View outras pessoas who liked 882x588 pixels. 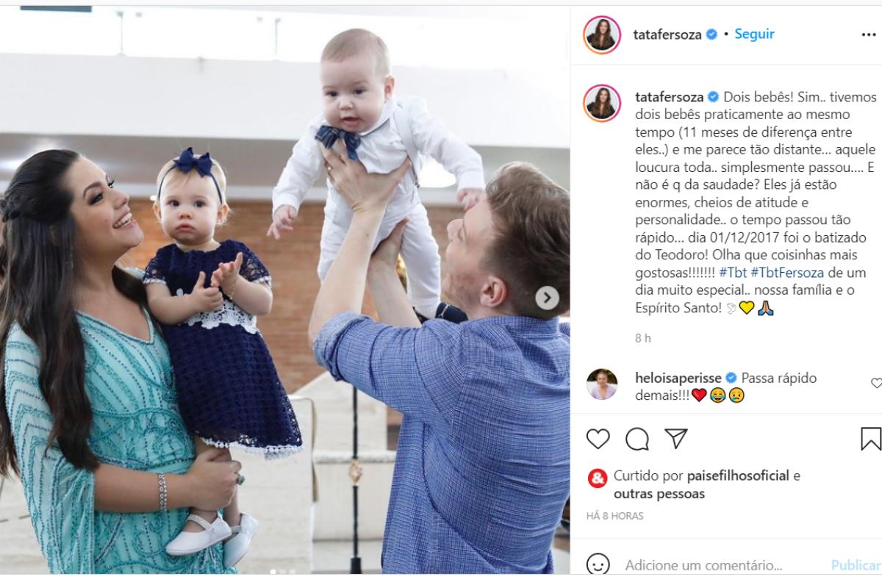coord(659,493)
